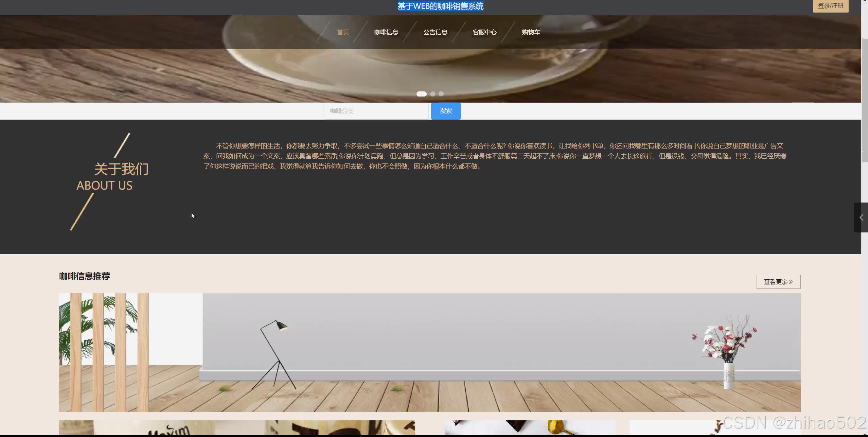868x437 pixels.
Task: Click the 登录/注册 button
Action: click(830, 6)
